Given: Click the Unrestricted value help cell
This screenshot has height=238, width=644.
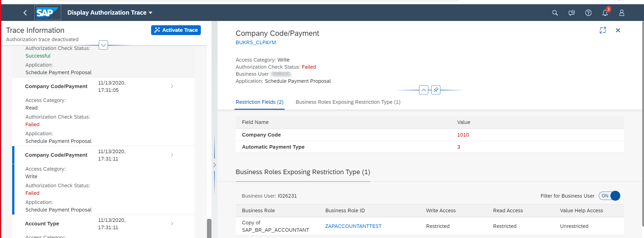Looking at the screenshot, I should 574,226.
